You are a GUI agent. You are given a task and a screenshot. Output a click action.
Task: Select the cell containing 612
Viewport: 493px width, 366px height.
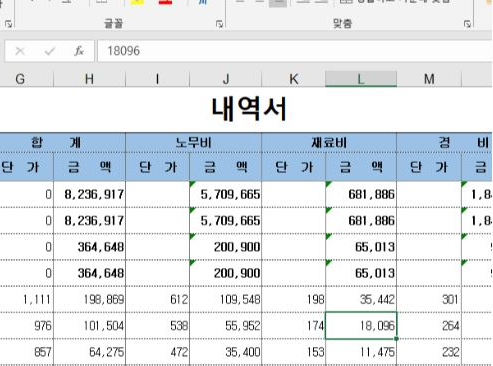(157, 299)
